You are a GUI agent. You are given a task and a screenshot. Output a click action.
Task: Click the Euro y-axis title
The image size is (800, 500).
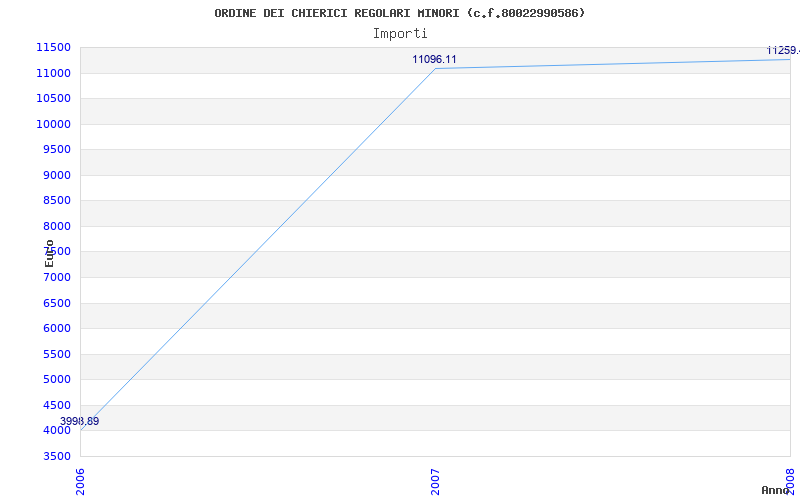pyautogui.click(x=49, y=254)
